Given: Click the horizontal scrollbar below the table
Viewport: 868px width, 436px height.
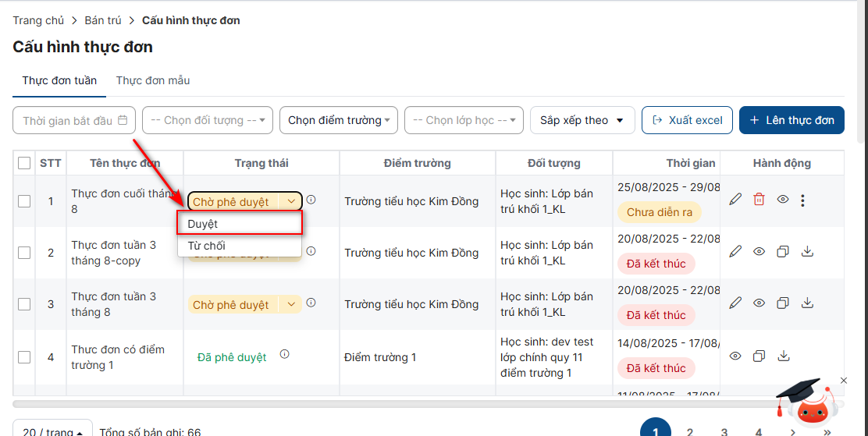Looking at the screenshot, I should coord(390,404).
